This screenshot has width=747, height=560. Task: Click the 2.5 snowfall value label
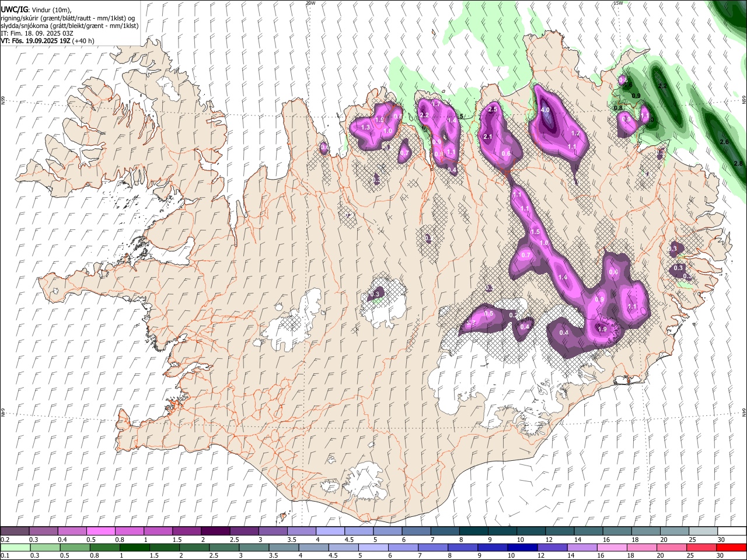tap(493, 109)
